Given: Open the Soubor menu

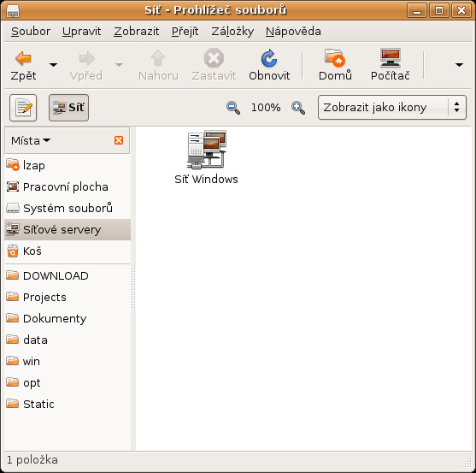Looking at the screenshot, I should tap(31, 32).
